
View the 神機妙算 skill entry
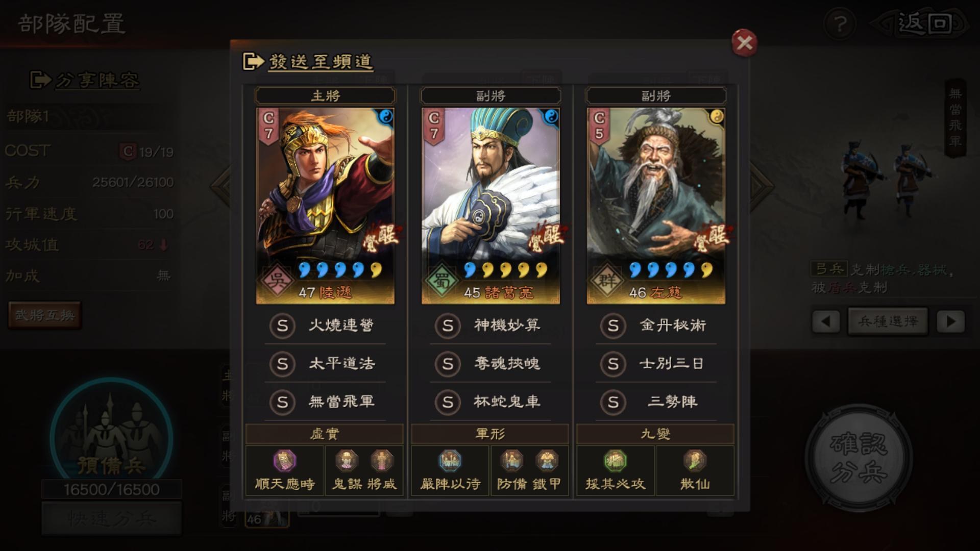pyautogui.click(x=491, y=325)
